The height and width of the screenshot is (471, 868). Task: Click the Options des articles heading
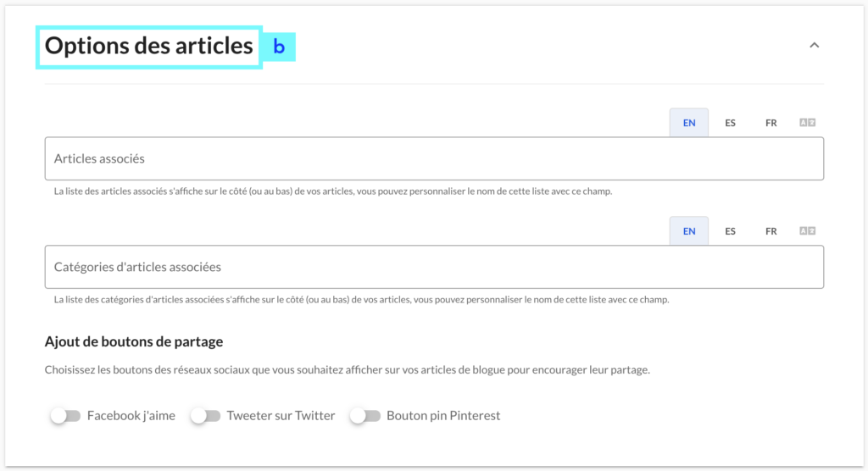(x=149, y=46)
